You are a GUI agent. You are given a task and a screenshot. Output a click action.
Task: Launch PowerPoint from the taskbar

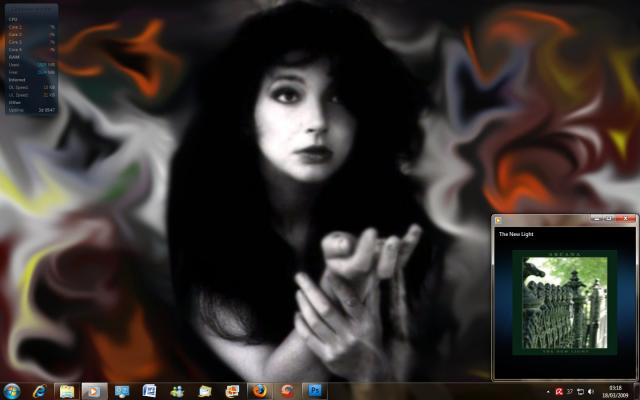(x=232, y=391)
